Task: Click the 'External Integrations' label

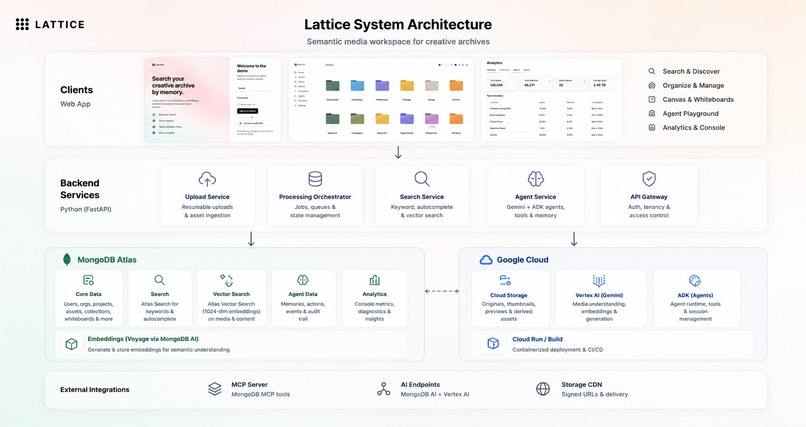Action: tap(95, 389)
